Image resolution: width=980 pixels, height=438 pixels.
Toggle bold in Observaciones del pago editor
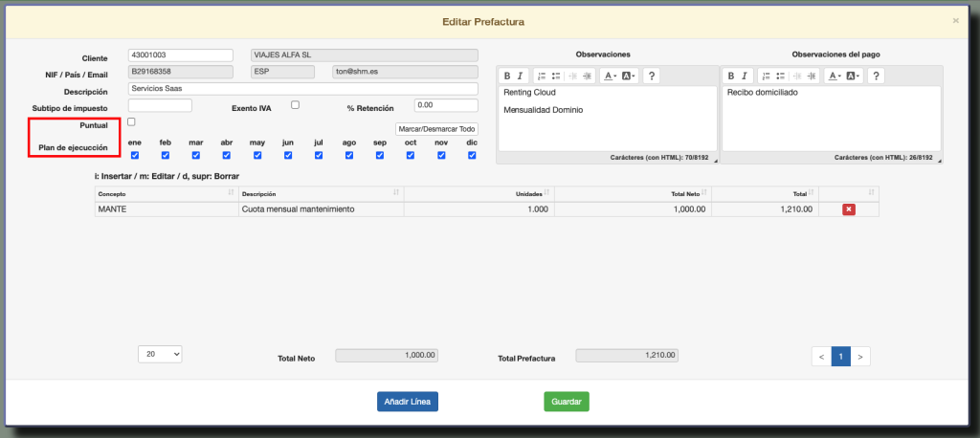point(731,76)
